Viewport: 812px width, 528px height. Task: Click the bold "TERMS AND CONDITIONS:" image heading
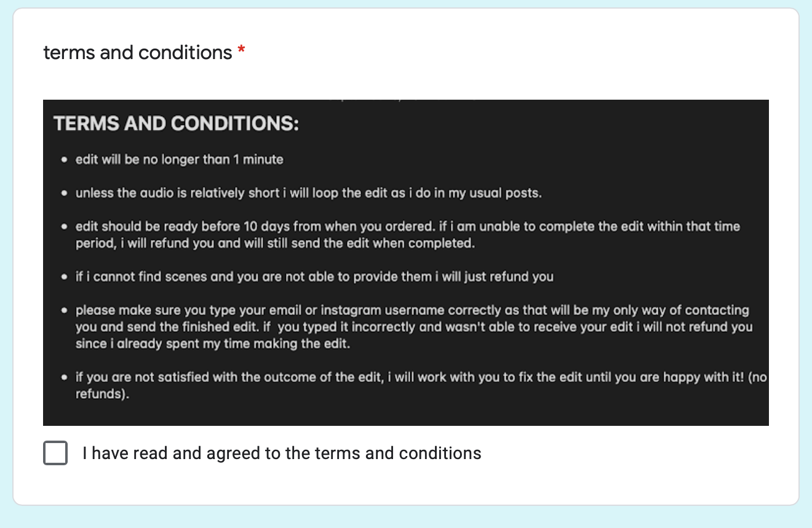(177, 124)
